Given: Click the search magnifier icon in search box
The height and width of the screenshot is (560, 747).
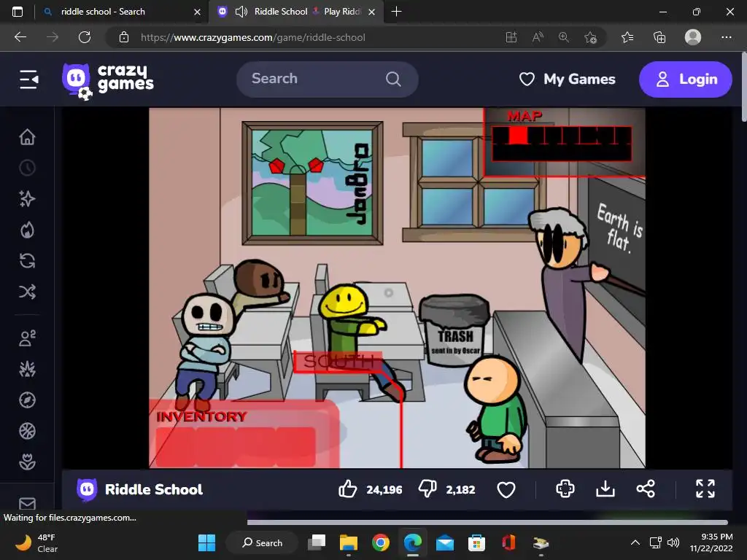Looking at the screenshot, I should pos(393,79).
